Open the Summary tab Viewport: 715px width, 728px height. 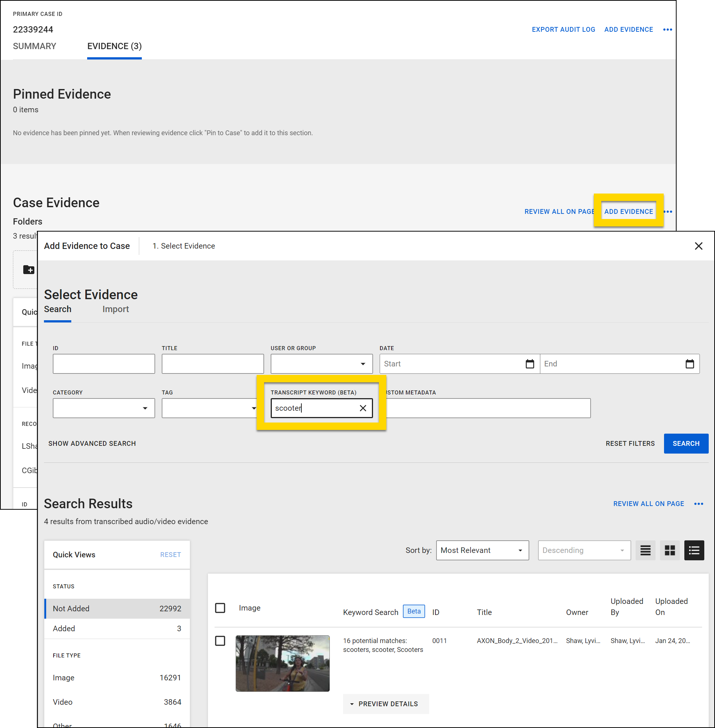coord(35,46)
